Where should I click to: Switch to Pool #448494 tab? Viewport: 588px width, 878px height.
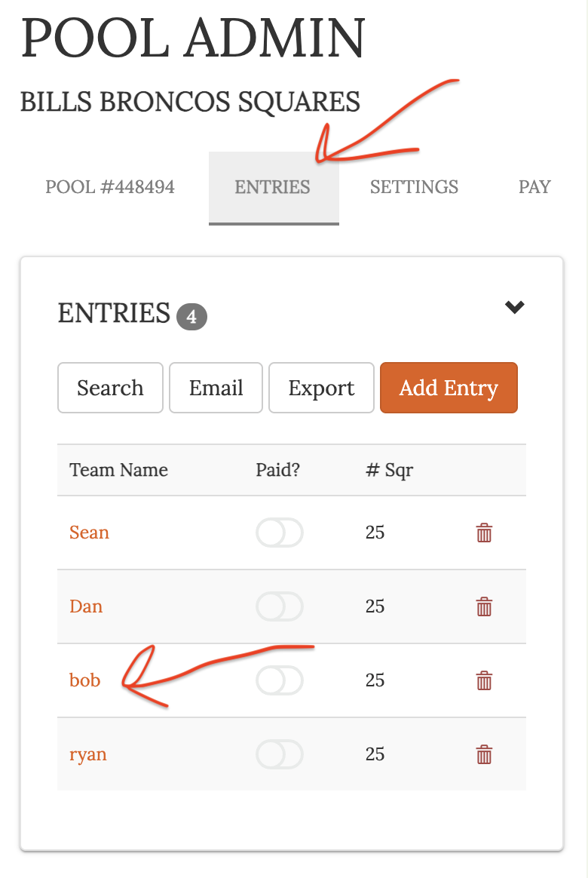click(110, 187)
